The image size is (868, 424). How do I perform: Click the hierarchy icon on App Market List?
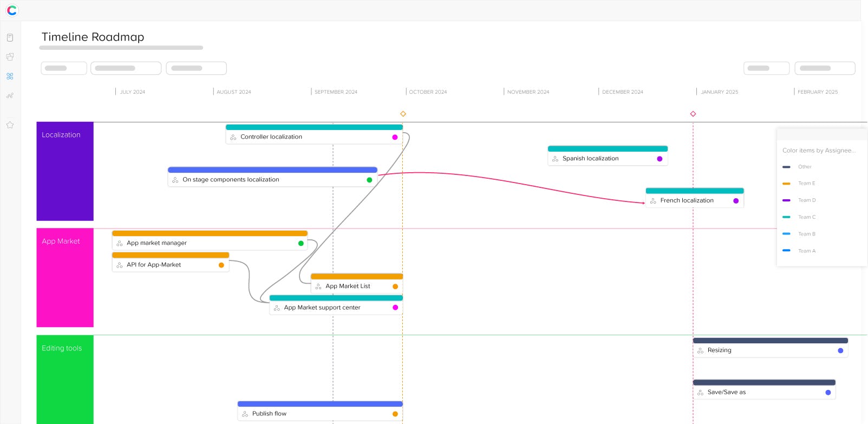point(318,286)
